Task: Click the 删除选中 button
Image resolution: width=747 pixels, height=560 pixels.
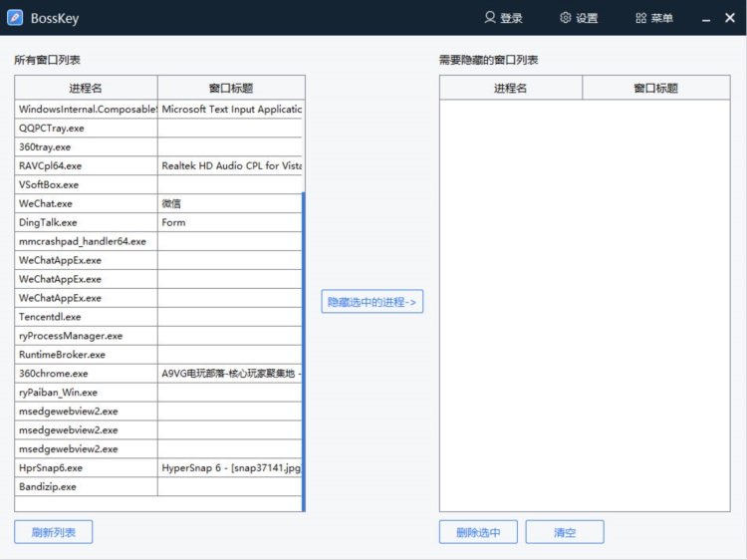Action: pyautogui.click(x=478, y=532)
